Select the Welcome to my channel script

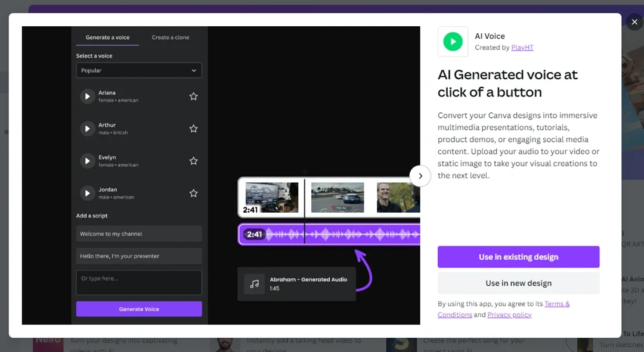pyautogui.click(x=139, y=234)
